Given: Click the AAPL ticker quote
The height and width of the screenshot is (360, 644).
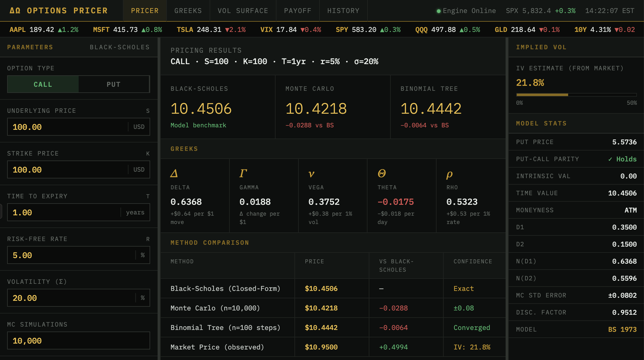Looking at the screenshot, I should 44,29.
